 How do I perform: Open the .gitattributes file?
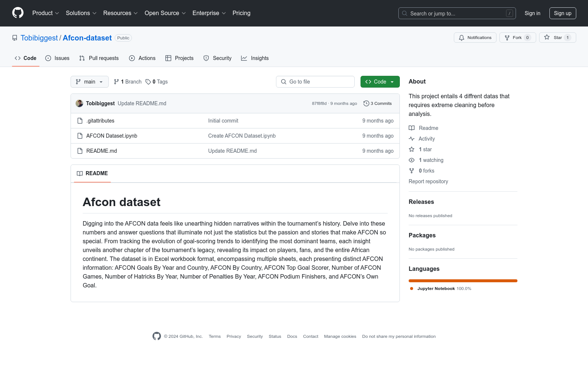click(x=100, y=121)
